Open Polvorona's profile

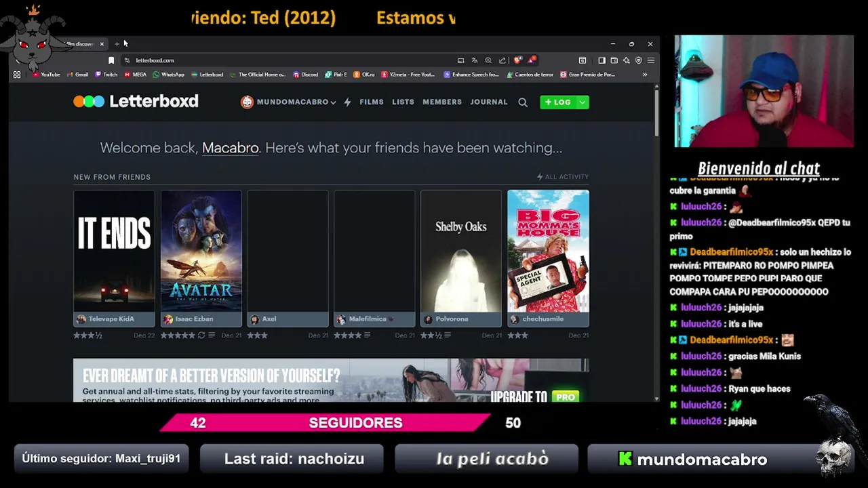pyautogui.click(x=446, y=319)
